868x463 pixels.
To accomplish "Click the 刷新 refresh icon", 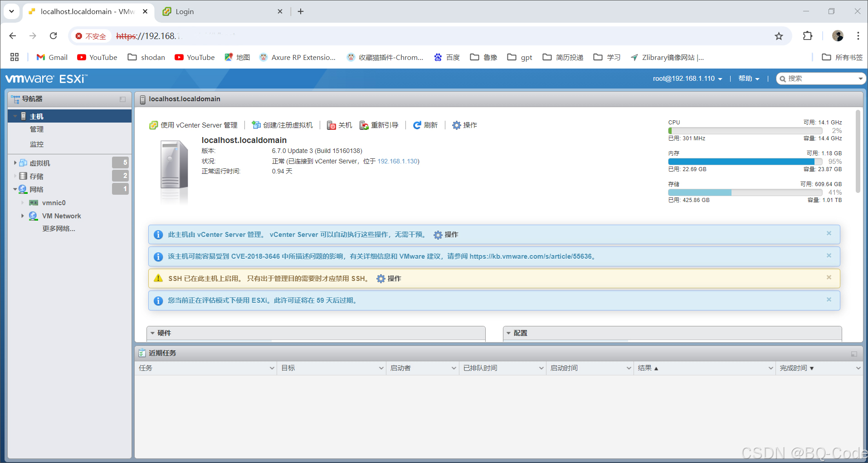I will (417, 125).
